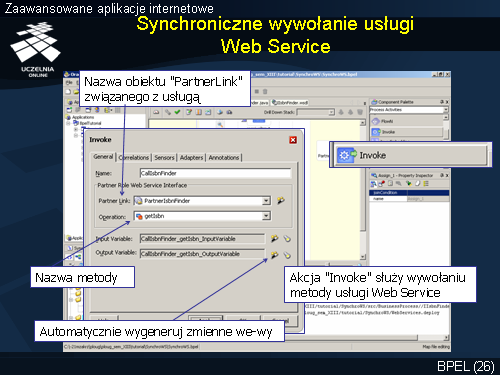Image resolution: width=500 pixels, height=375 pixels.
Task: Close the Invoke dialog with red X
Action: (x=293, y=140)
